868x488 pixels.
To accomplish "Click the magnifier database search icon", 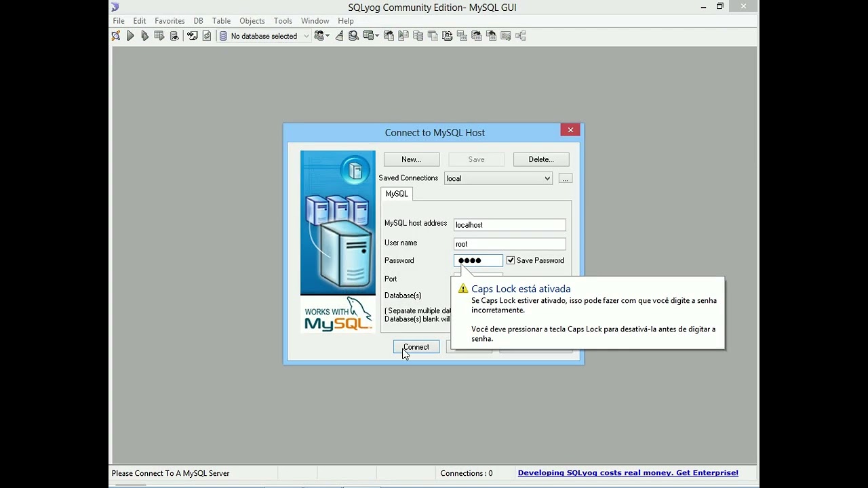I will click(353, 36).
